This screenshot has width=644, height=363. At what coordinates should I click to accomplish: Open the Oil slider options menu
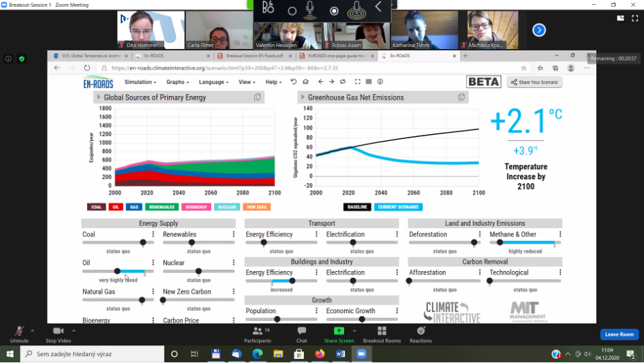click(153, 262)
